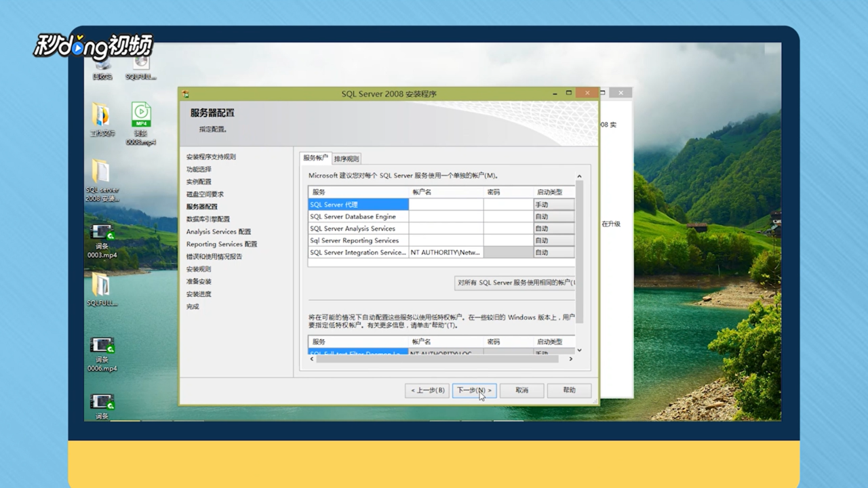Click Reporting Services 配置 step in sidebar
Image resolution: width=868 pixels, height=488 pixels.
point(222,244)
